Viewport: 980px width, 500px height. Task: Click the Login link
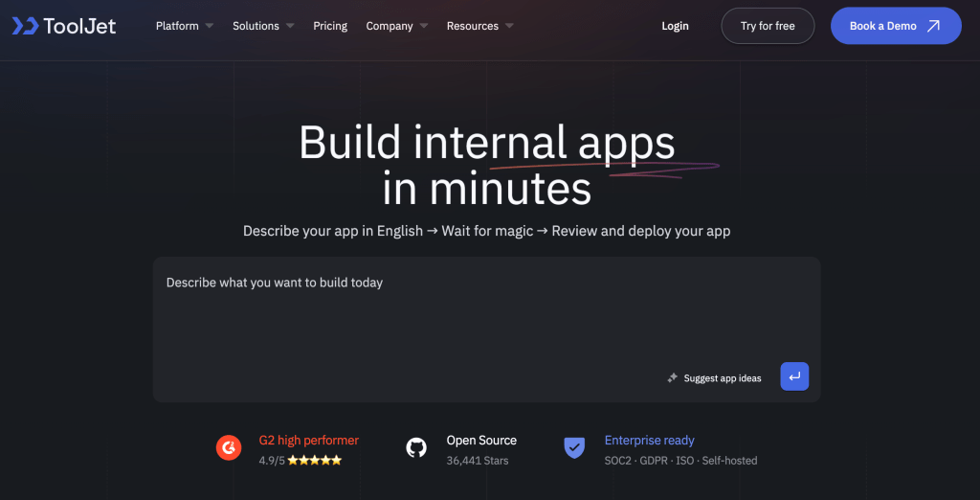pos(675,26)
